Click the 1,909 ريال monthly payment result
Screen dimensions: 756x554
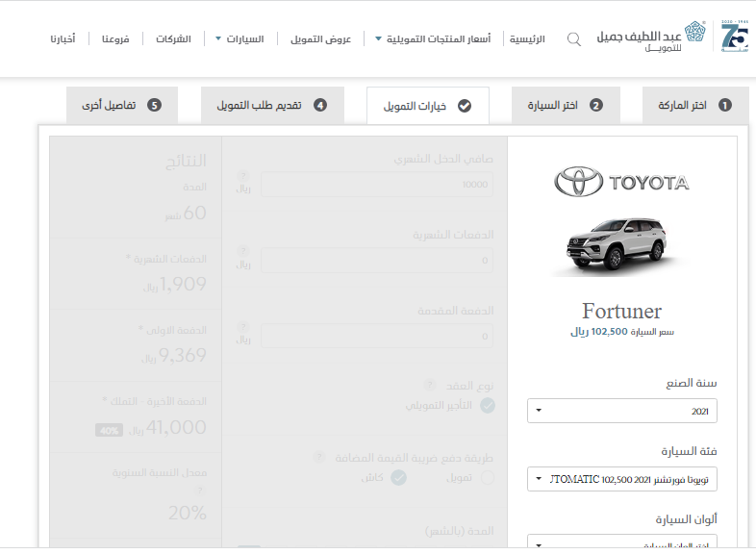[x=174, y=284]
